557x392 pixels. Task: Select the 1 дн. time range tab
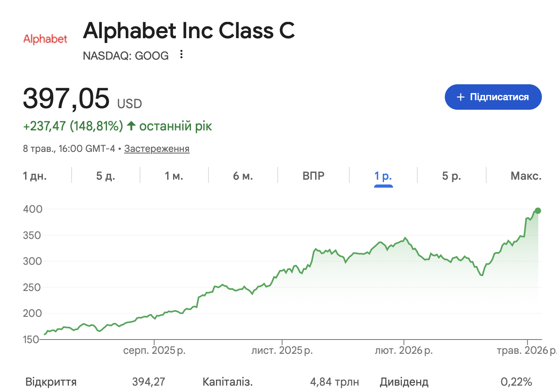tap(35, 176)
